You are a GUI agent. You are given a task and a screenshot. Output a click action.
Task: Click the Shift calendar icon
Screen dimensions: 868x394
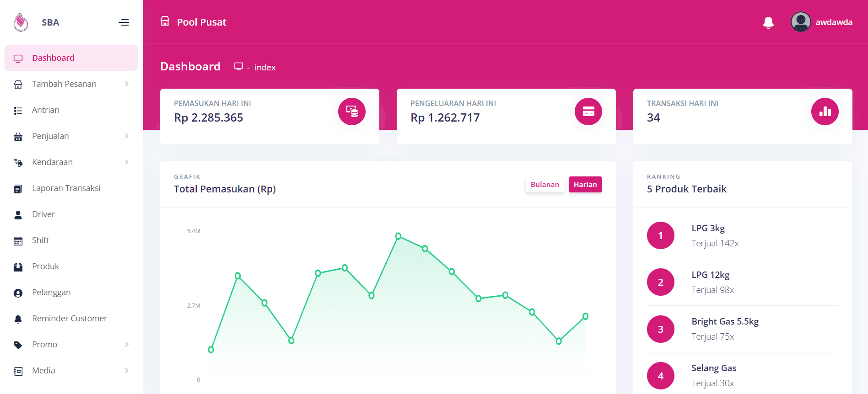(18, 241)
